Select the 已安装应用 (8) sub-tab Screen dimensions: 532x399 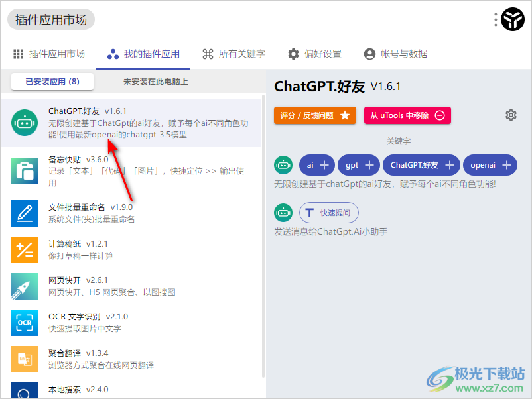tap(52, 82)
